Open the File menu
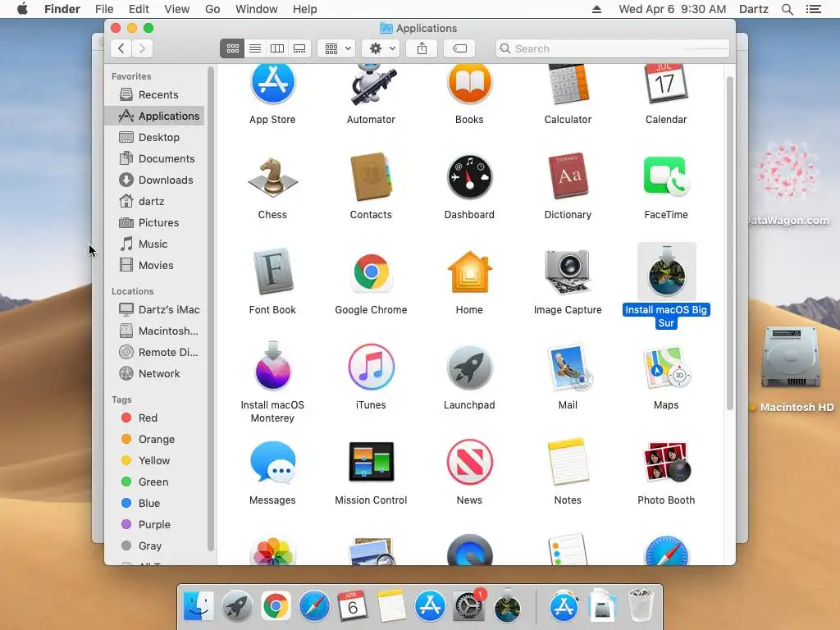 pyautogui.click(x=104, y=9)
